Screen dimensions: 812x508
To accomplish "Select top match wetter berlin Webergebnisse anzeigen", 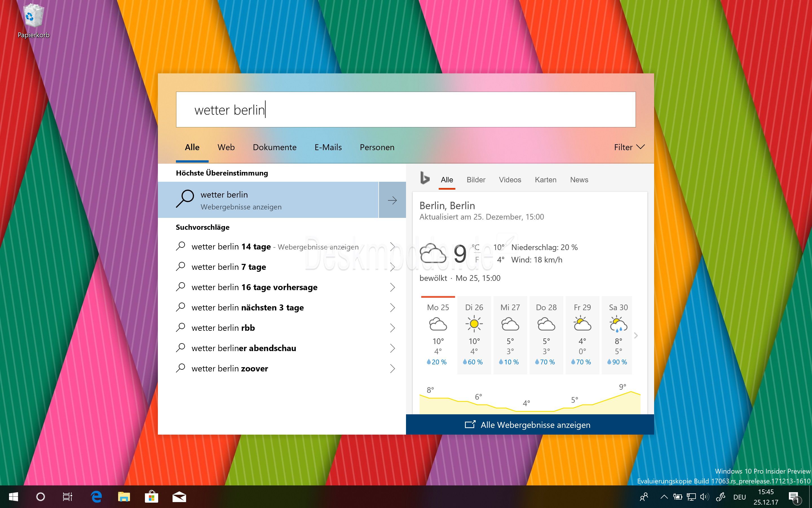I will (x=268, y=200).
